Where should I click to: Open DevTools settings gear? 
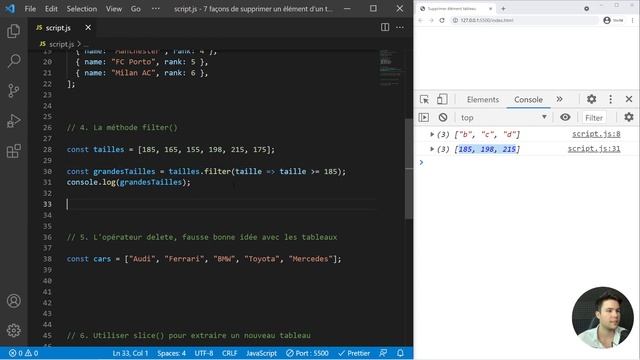pyautogui.click(x=591, y=99)
